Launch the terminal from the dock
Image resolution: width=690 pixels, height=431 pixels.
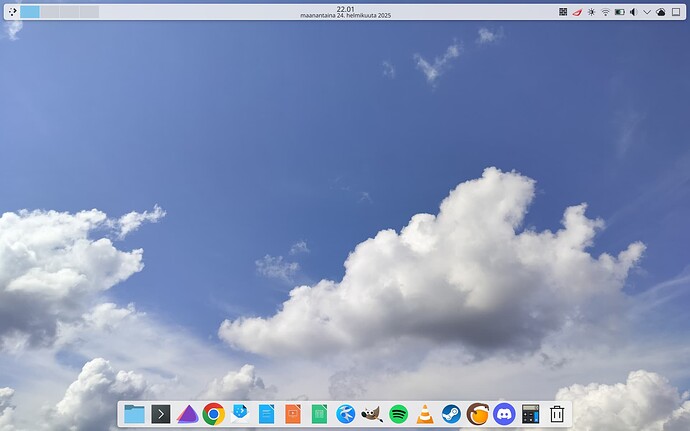(x=161, y=414)
